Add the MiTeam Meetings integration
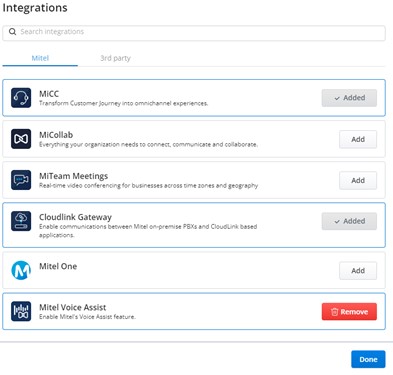The image size is (393, 375). 358,180
